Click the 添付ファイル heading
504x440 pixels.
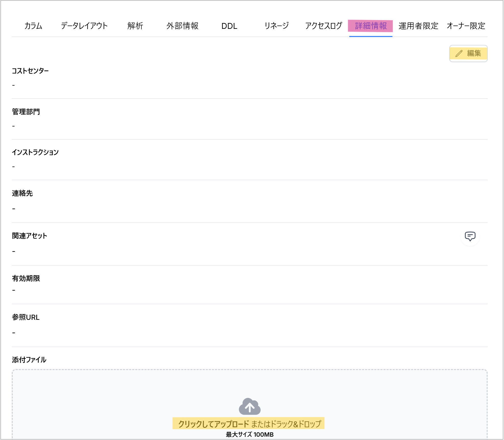point(29,360)
